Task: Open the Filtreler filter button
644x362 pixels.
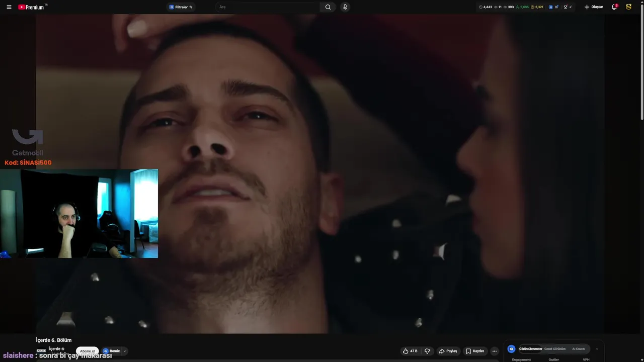Action: click(x=181, y=7)
